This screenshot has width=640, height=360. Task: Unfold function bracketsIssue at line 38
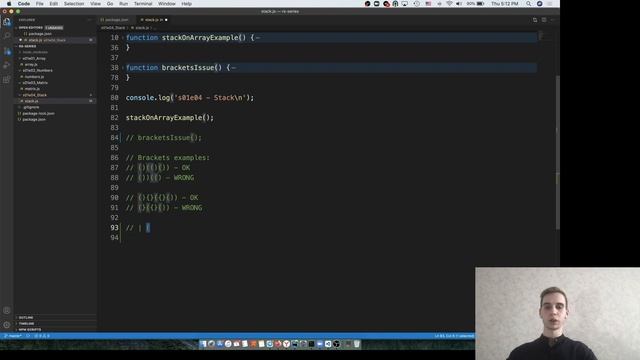coord(123,68)
